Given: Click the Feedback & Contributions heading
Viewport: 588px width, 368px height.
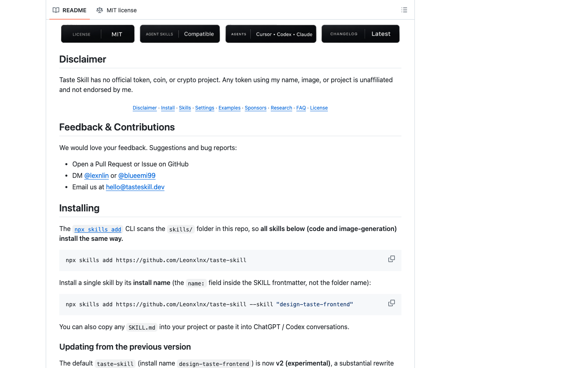Looking at the screenshot, I should point(117,127).
